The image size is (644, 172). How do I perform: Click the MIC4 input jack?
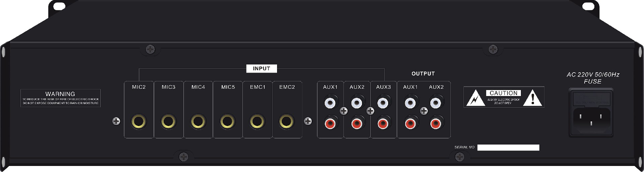pyautogui.click(x=198, y=121)
